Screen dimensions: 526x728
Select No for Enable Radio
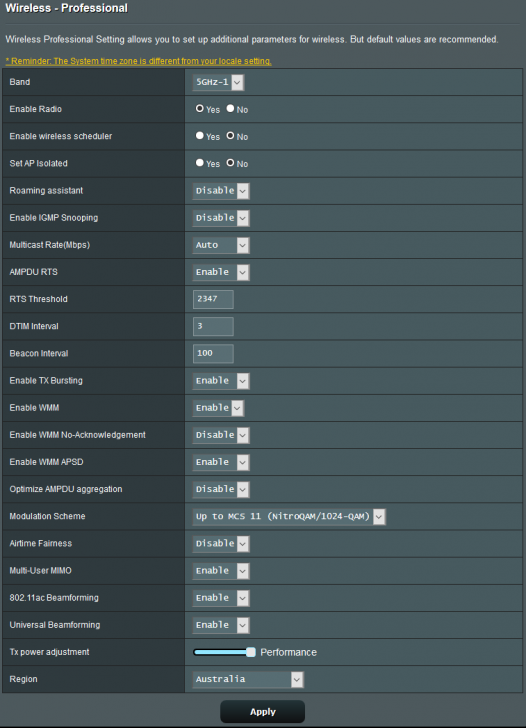230,109
